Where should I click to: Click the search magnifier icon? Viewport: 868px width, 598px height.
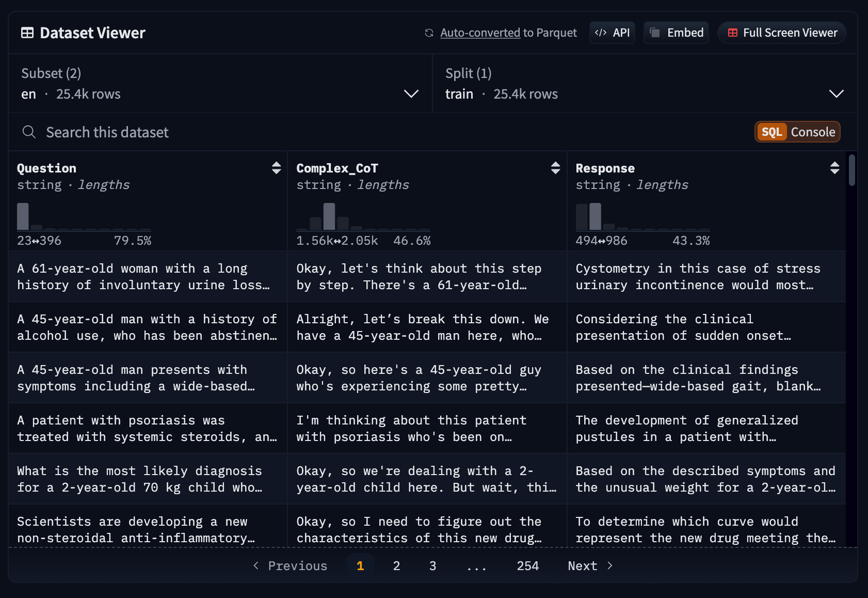[x=29, y=132]
